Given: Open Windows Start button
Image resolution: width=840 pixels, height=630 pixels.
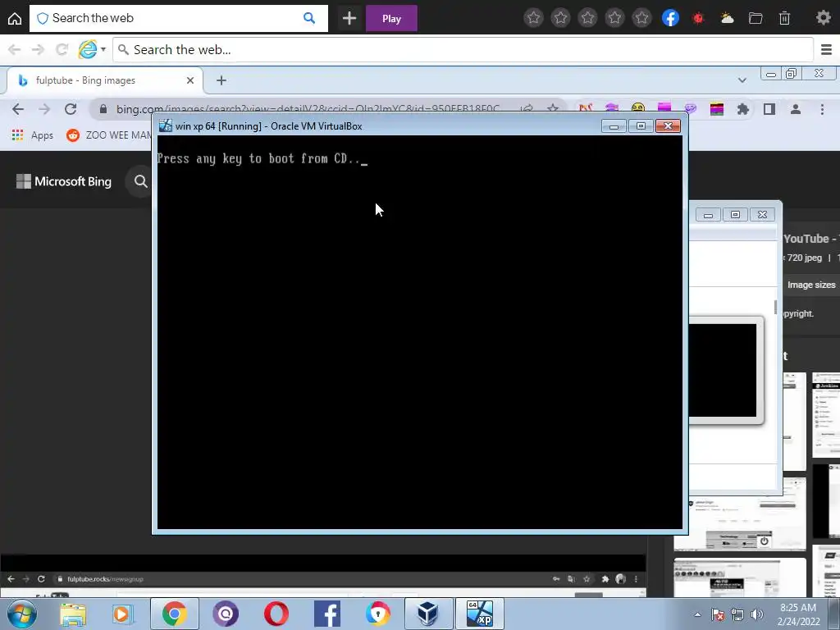Looking at the screenshot, I should (x=21, y=614).
